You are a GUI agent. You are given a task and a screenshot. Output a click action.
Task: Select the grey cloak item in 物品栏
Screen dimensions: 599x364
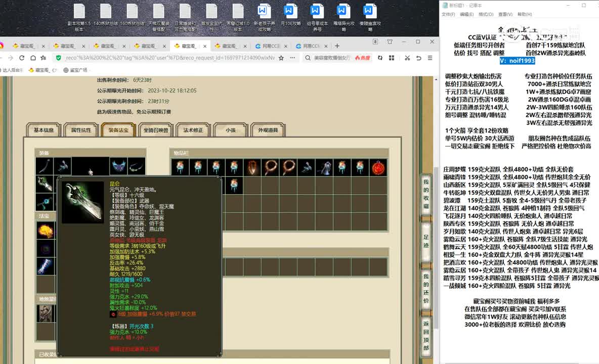(324, 167)
